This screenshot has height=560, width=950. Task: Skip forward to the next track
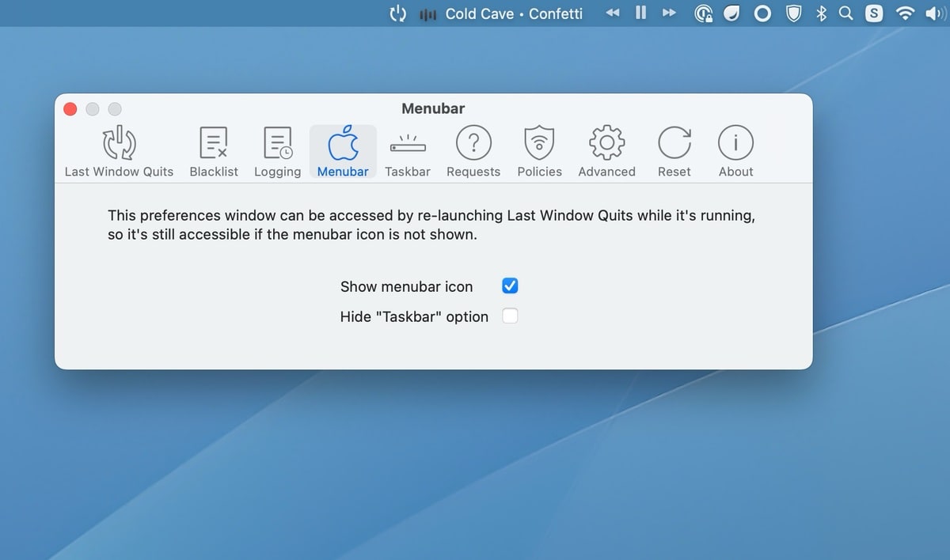(669, 13)
